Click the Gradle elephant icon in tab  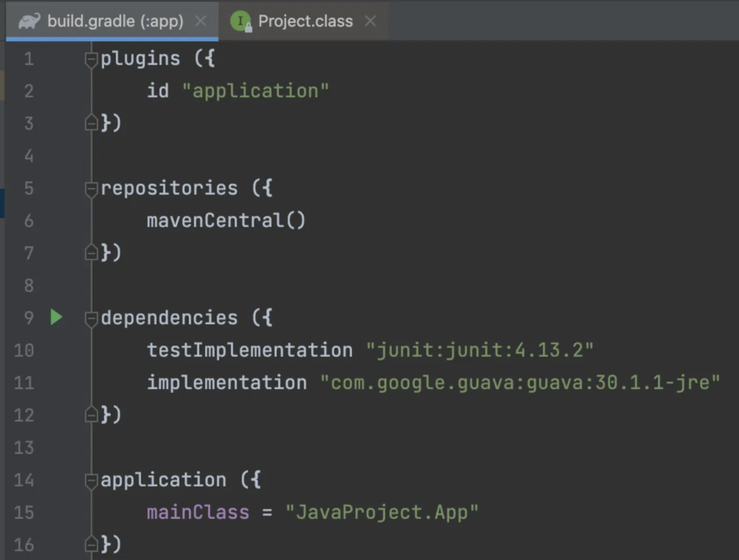tap(29, 21)
